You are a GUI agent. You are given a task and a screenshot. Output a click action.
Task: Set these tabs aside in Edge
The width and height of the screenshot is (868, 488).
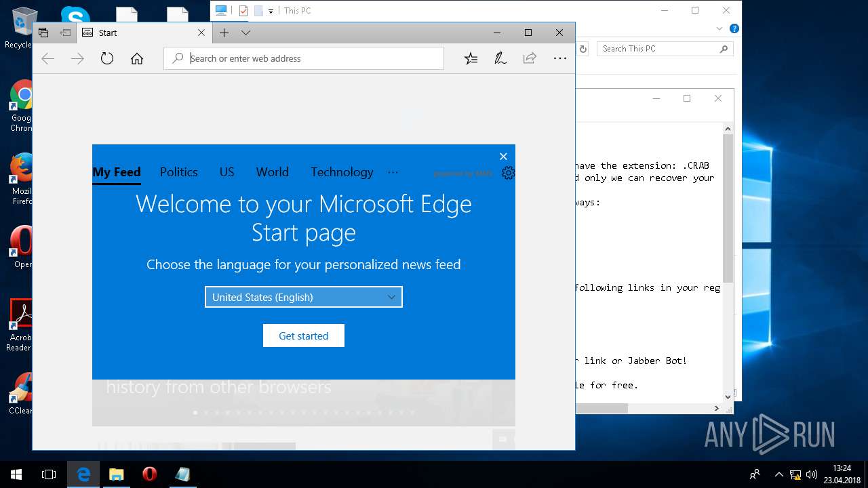(65, 33)
